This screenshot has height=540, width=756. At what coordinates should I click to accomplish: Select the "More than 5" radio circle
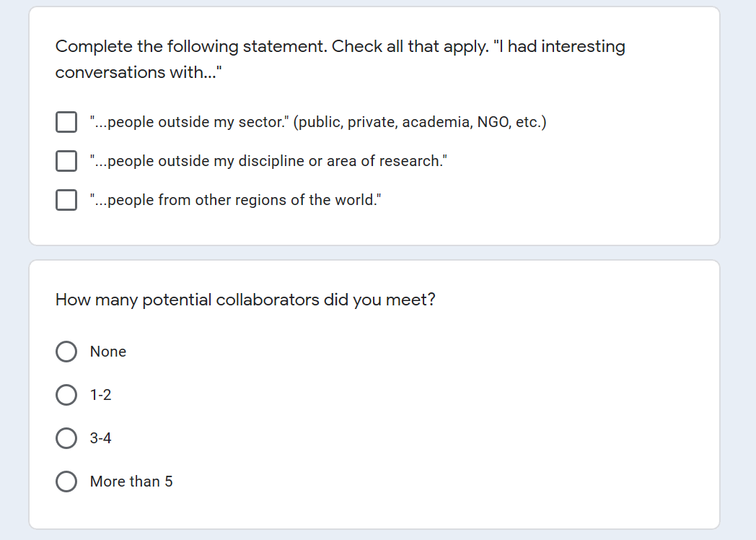(x=66, y=482)
